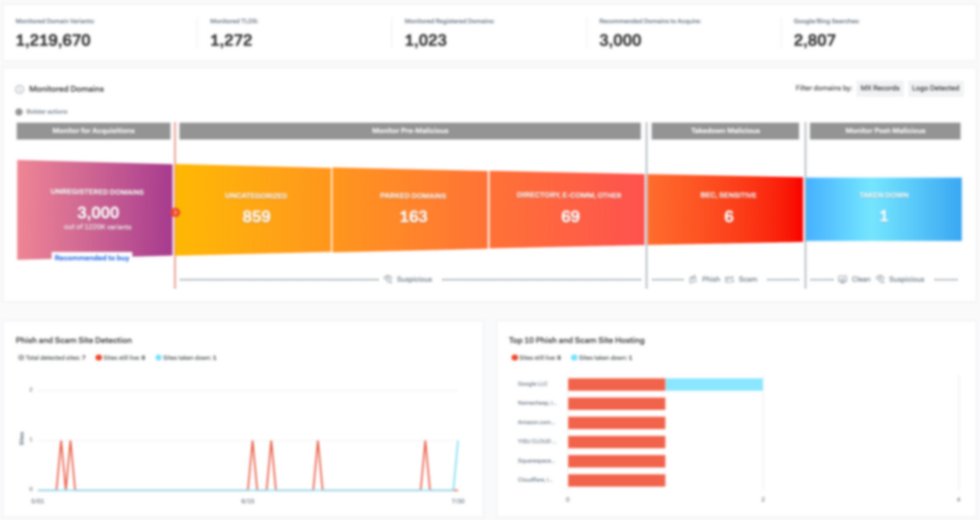The width and height of the screenshot is (980, 520).
Task: Click Monitored Domain Variants value 1,219,670
Action: 53,40
